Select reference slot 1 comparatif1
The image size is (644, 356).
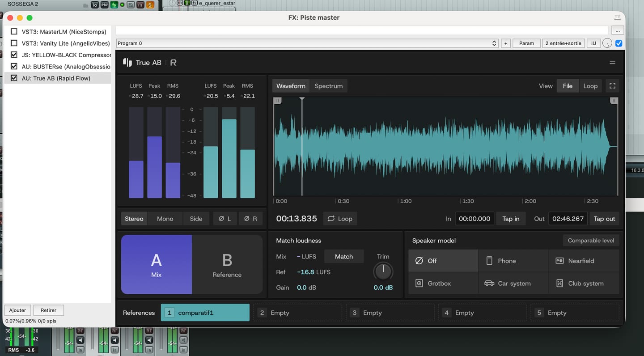[x=205, y=313]
